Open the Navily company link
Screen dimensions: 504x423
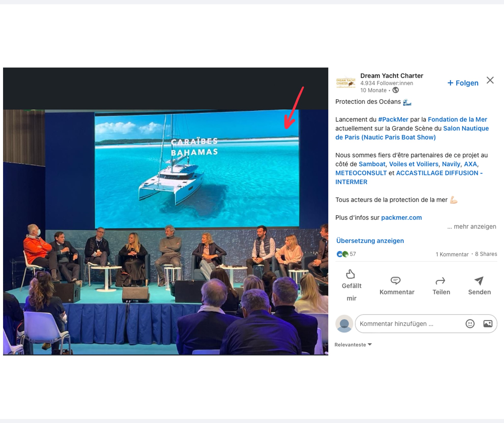[451, 164]
